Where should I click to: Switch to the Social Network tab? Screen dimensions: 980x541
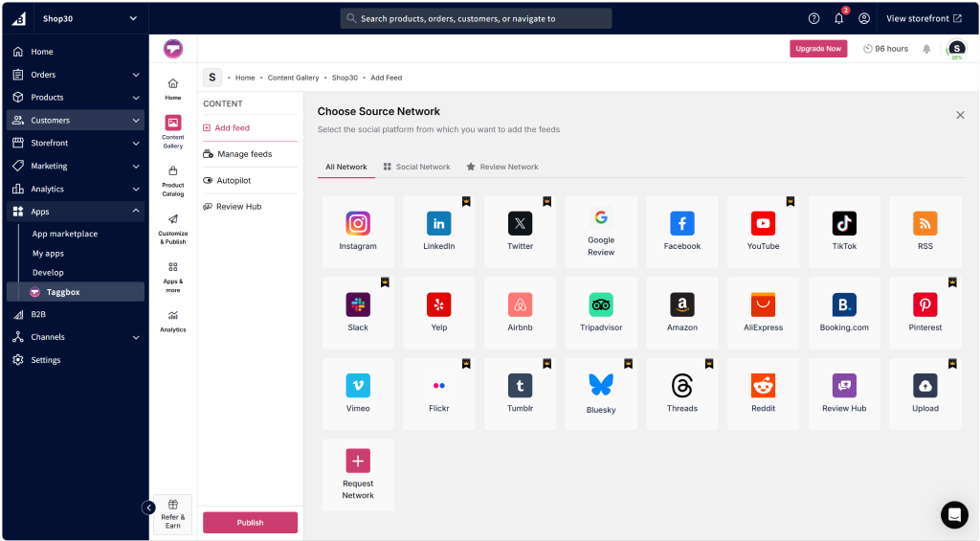417,167
